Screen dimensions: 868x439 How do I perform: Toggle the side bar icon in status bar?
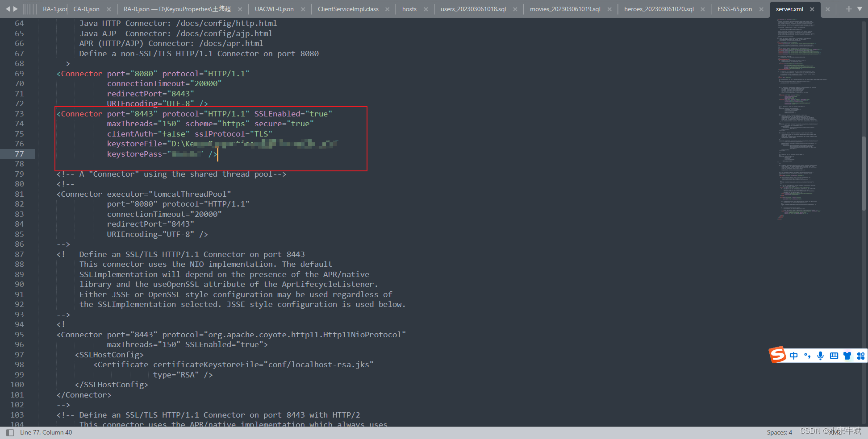[10, 432]
